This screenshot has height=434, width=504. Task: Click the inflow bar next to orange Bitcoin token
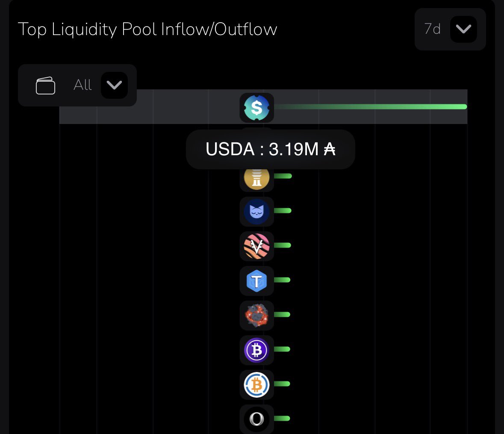[282, 384]
